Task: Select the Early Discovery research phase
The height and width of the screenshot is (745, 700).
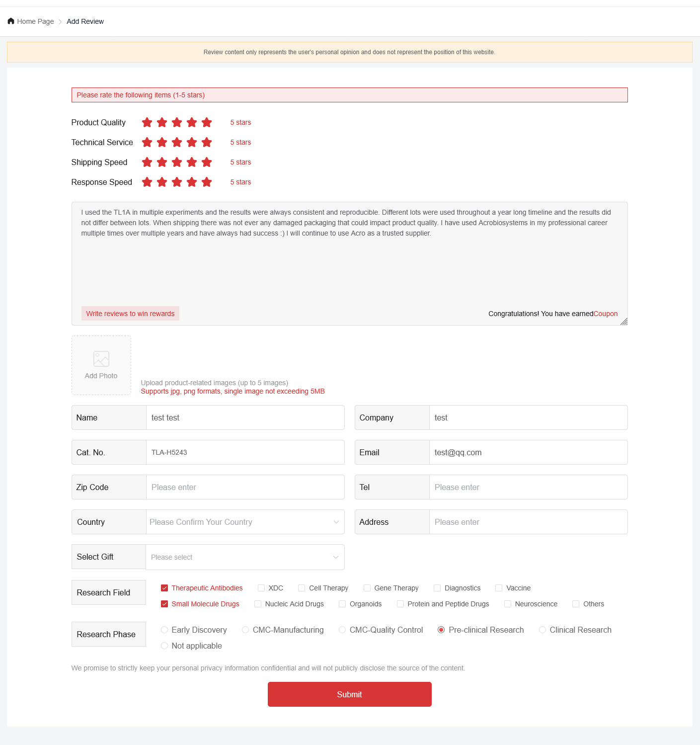Action: 164,630
